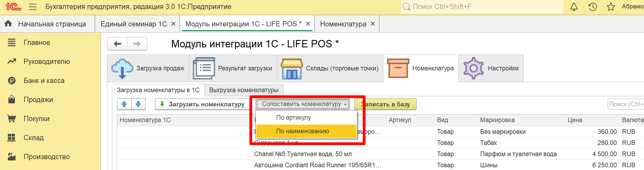Focus the table Поиск field

(x=626, y=104)
